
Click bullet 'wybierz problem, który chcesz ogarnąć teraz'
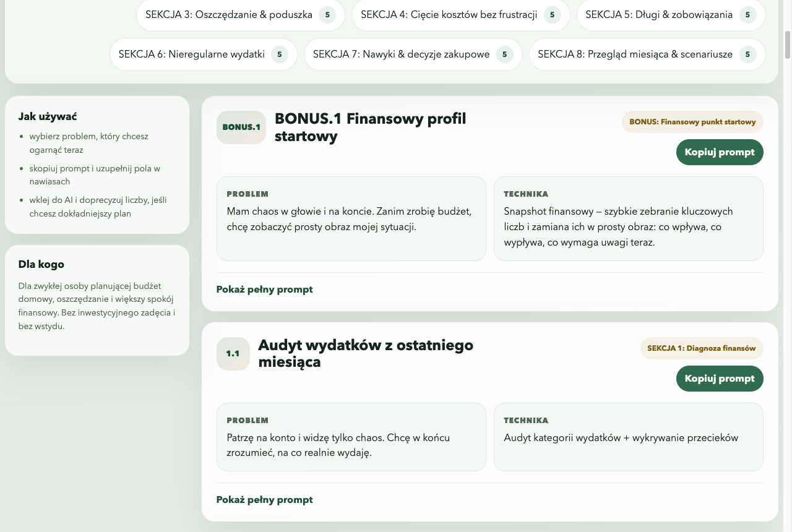[x=88, y=143]
